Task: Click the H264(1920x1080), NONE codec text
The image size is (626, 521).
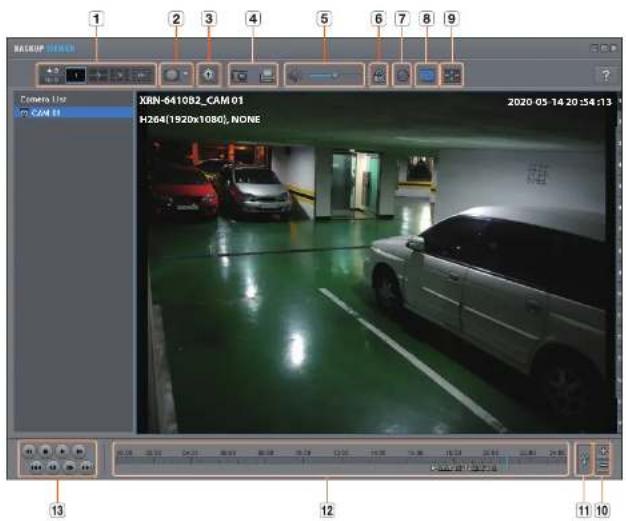Action: pos(200,119)
